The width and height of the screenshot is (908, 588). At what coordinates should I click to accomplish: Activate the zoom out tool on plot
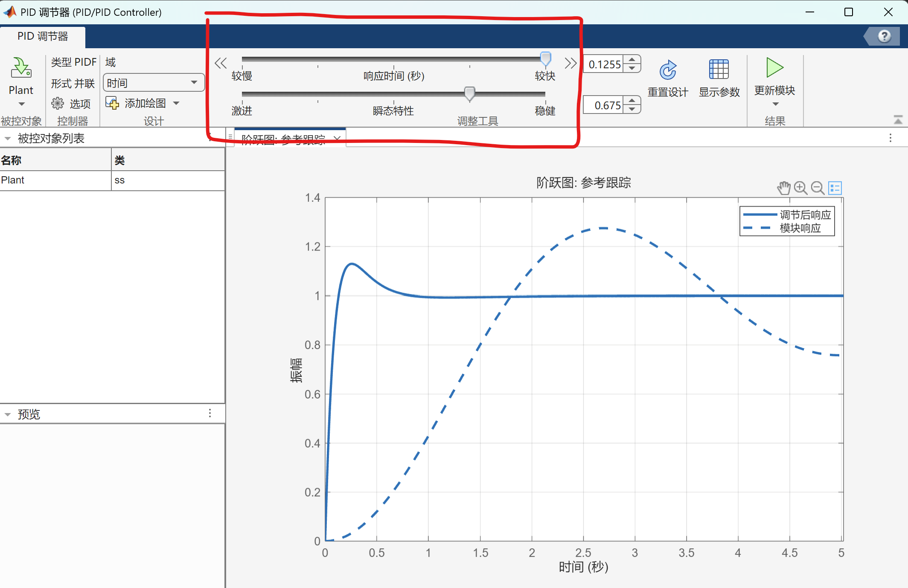[818, 188]
